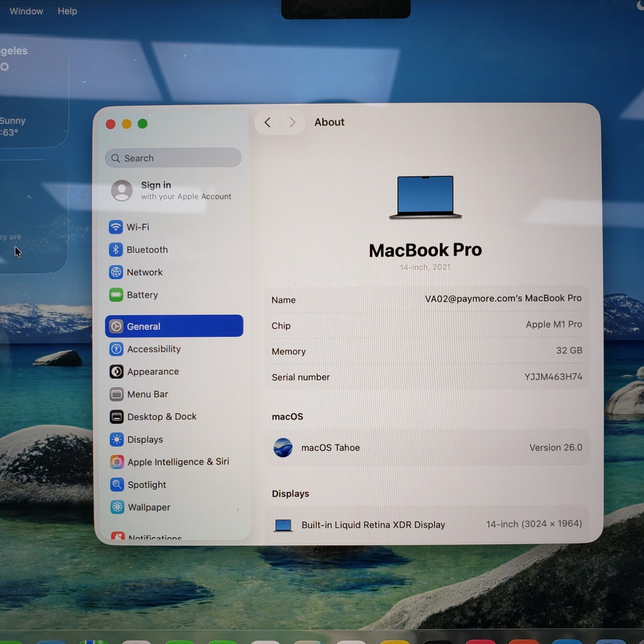This screenshot has width=644, height=644.
Task: Open Wallpaper settings
Action: point(149,507)
